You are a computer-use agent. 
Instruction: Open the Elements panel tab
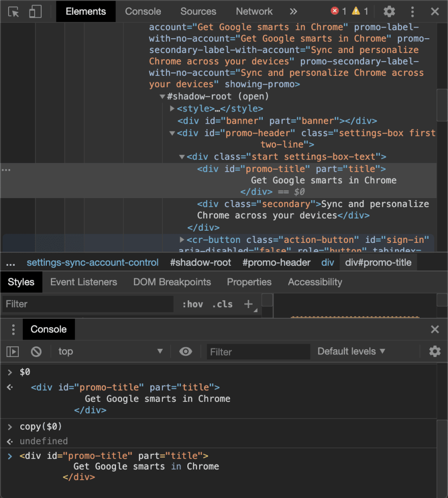(x=86, y=11)
